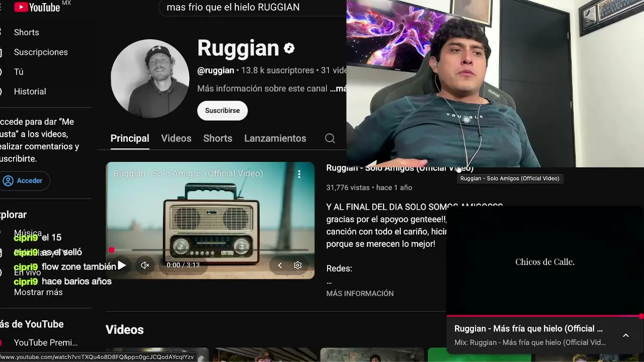Click the mini-player title 'Ruggian - Más fría que hielo'
Viewport: 644px width, 362px height.
(x=528, y=329)
